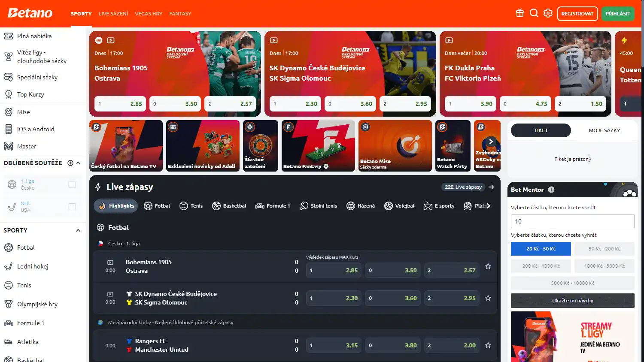Image resolution: width=644 pixels, height=362 pixels.
Task: Select 50 Kč - 200 Kč winnings range
Action: [605, 249]
